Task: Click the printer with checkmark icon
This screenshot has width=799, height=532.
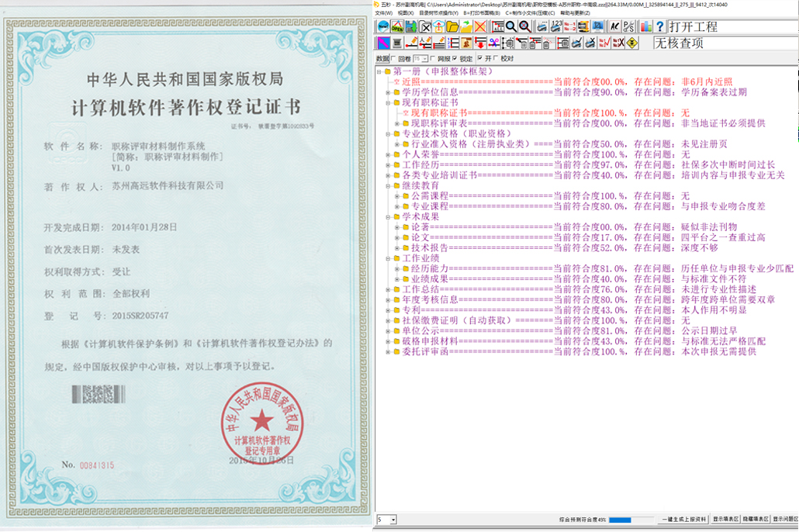Action: (x=577, y=43)
